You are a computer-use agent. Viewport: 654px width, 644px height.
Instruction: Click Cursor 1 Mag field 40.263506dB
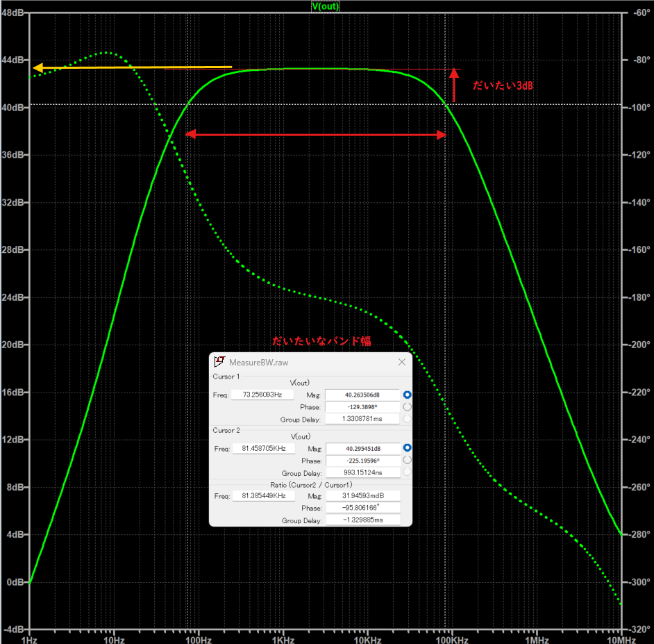coord(362,395)
